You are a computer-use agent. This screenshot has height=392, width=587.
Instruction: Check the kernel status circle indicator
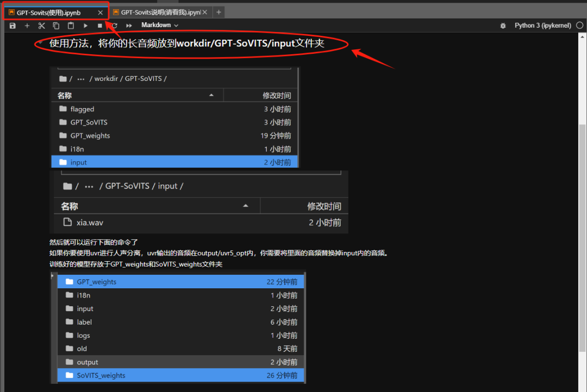[x=579, y=26]
